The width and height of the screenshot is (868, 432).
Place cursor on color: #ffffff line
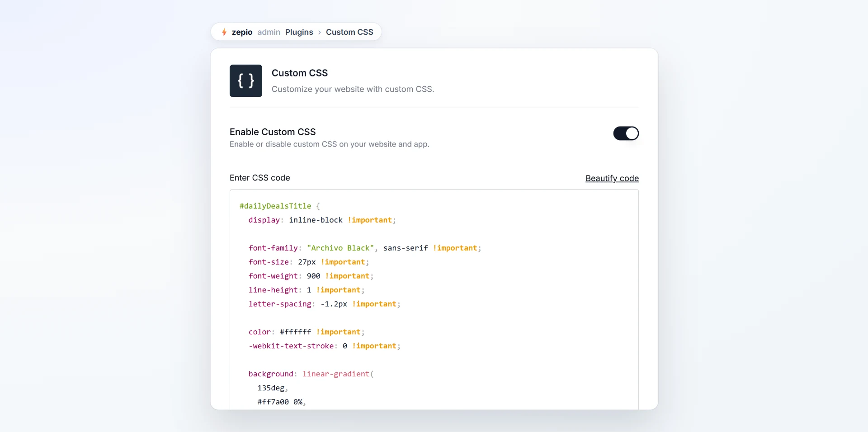tap(306, 332)
